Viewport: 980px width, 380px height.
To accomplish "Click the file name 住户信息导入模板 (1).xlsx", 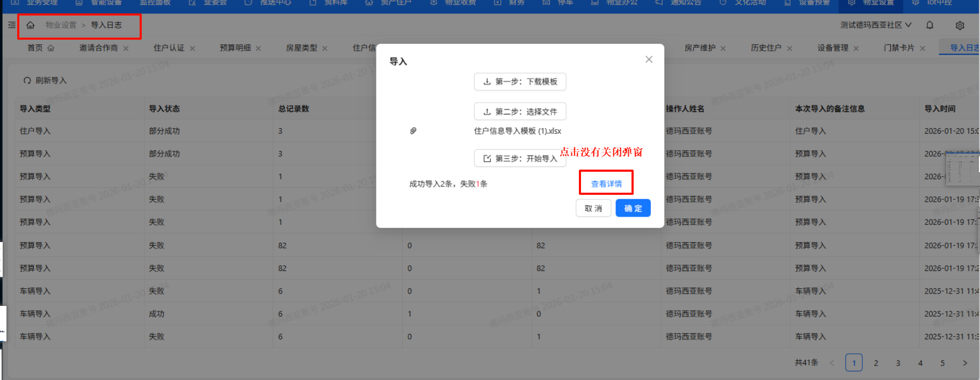I will pos(518,131).
